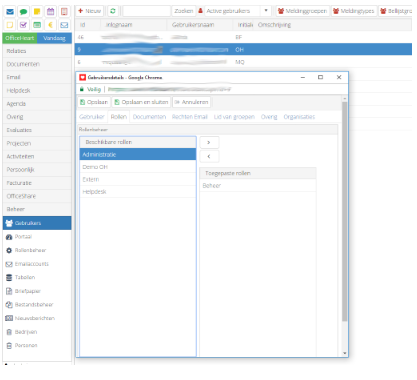Open the yellow sticky note shortcut
This screenshot has height=380, width=417.
(37, 12)
